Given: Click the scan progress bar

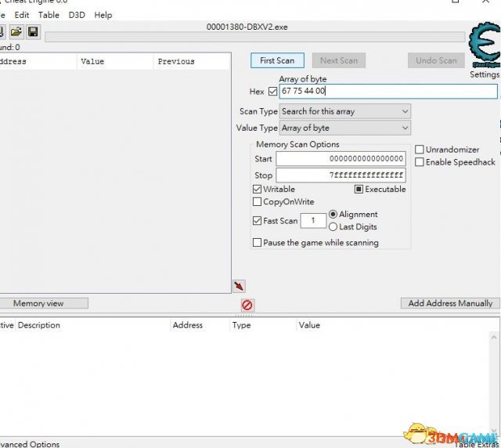Looking at the screenshot, I should click(x=254, y=37).
